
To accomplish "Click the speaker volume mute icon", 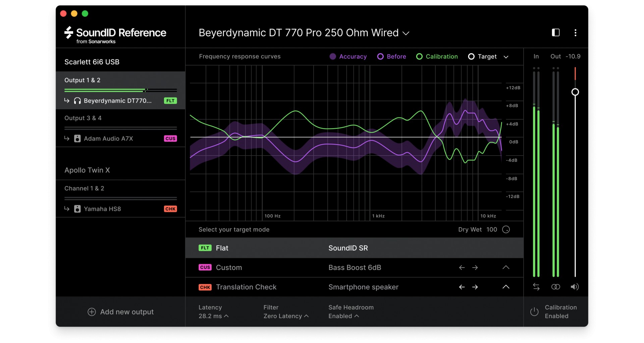I will 575,287.
